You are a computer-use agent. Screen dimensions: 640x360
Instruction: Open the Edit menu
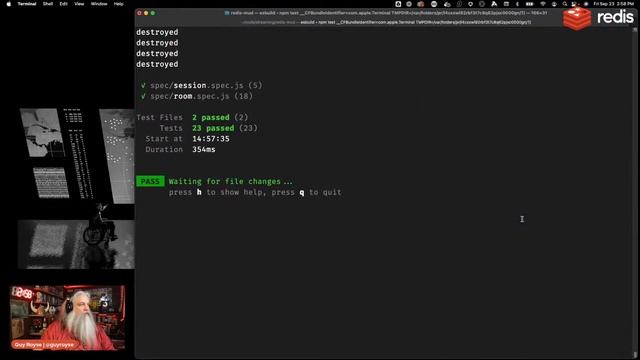(x=63, y=4)
